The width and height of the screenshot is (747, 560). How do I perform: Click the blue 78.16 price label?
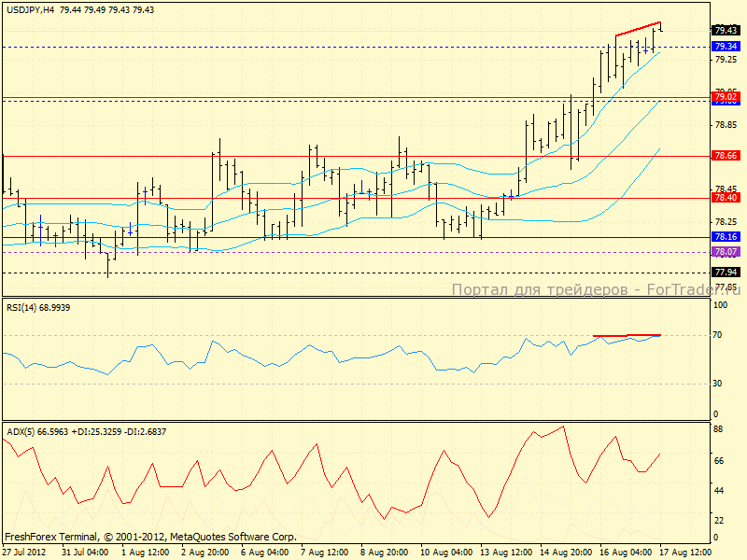click(x=726, y=237)
